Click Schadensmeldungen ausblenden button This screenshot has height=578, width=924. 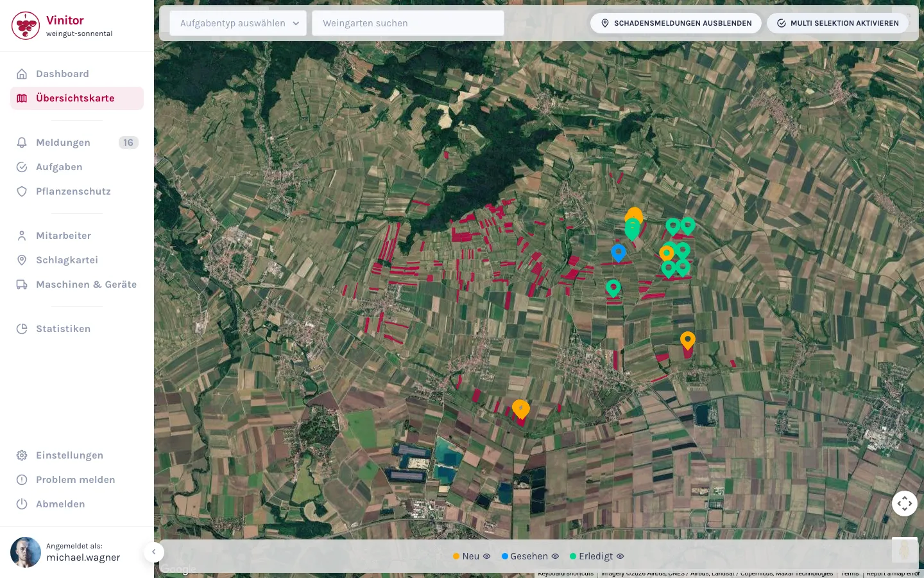pos(676,23)
